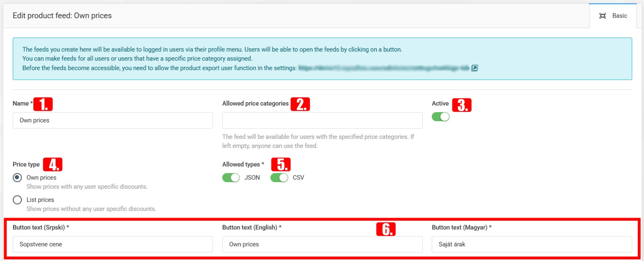
Task: Edit the Button text (English) field
Action: click(322, 244)
